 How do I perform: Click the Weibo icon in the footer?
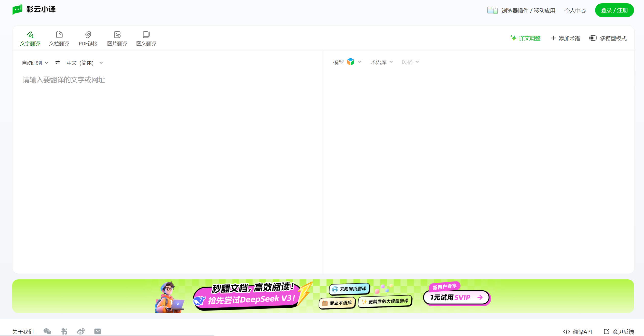(81, 331)
